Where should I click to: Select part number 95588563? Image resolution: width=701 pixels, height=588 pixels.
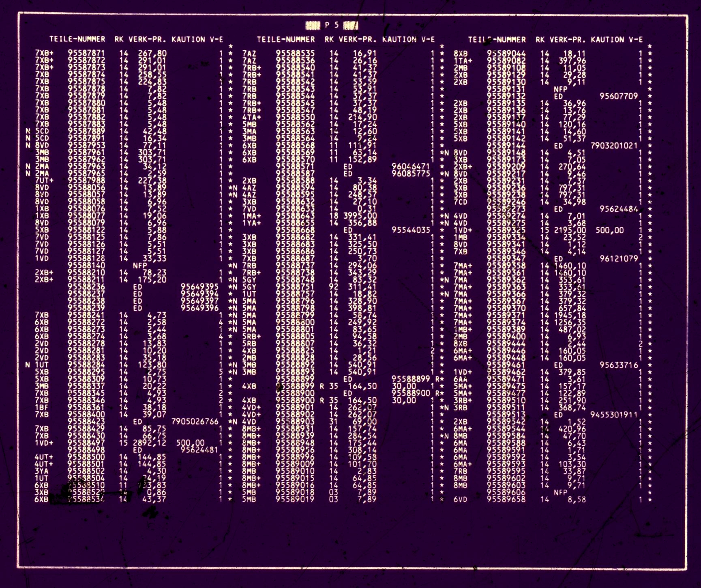click(296, 131)
